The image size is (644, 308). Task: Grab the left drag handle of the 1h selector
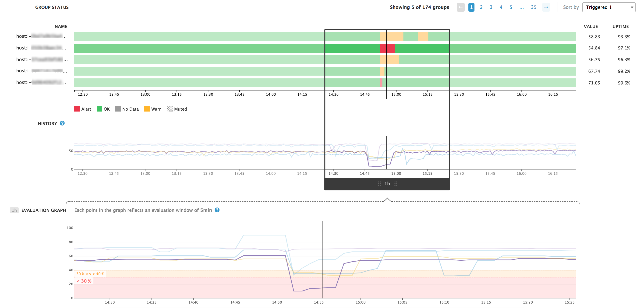click(379, 184)
